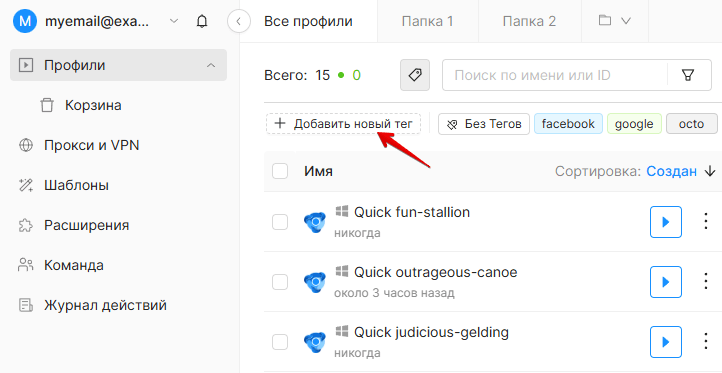722x373 pixels.
Task: Start the Quick fun-stallion profile
Action: click(x=666, y=222)
